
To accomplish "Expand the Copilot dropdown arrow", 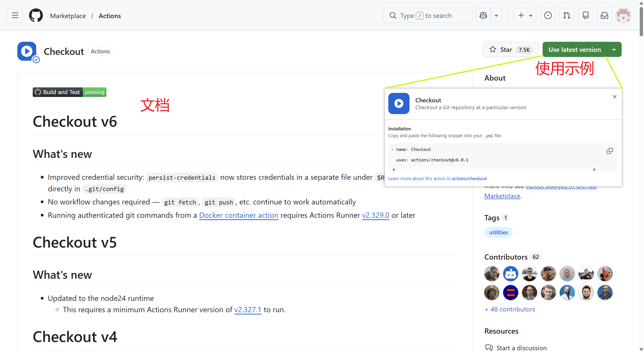I will click(x=496, y=16).
